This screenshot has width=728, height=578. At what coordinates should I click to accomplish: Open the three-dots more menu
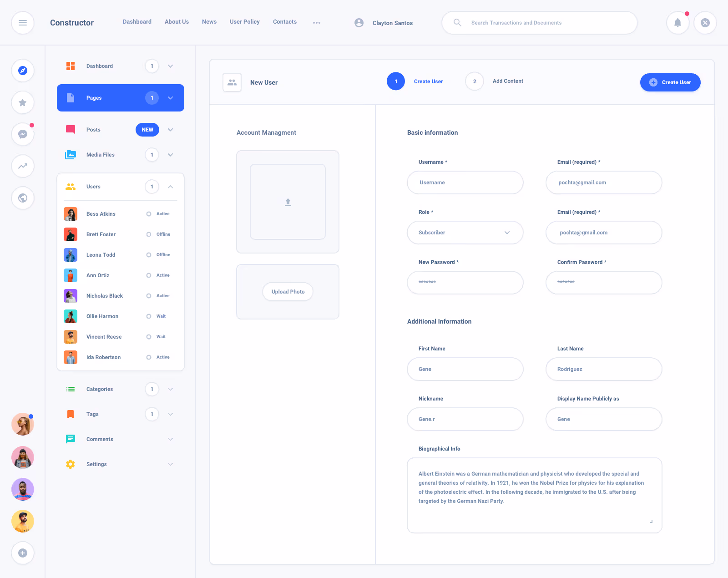click(317, 23)
